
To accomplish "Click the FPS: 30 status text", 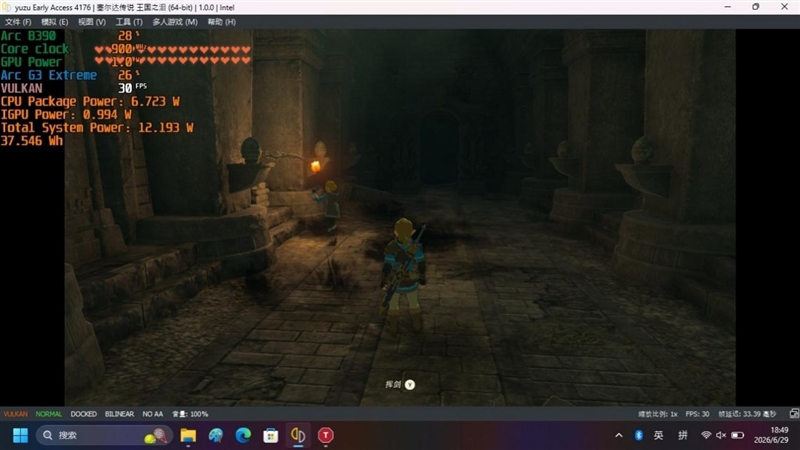I will click(697, 414).
